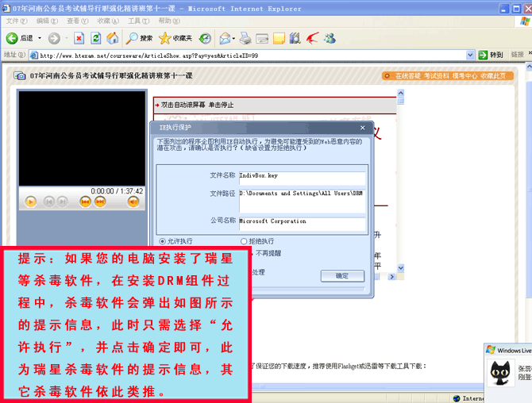Click the content pane scroll-right arrow

pyautogui.click(x=391, y=277)
